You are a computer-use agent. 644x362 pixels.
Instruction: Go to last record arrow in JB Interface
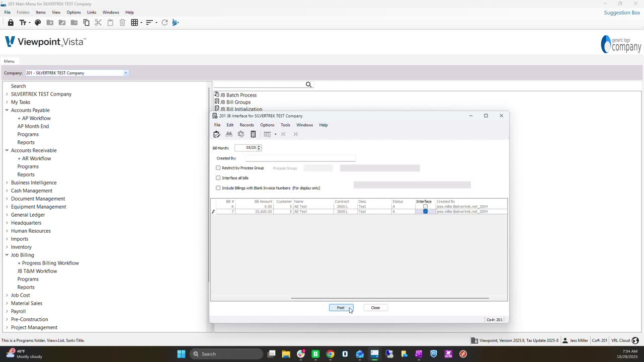295,134
